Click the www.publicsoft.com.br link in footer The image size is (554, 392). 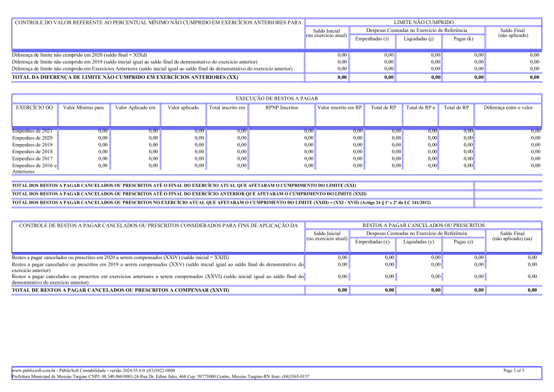(x=34, y=370)
